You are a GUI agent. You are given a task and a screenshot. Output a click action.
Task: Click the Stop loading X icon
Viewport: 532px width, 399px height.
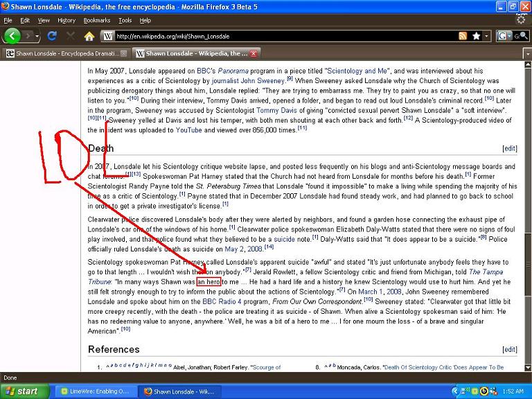[x=71, y=36]
